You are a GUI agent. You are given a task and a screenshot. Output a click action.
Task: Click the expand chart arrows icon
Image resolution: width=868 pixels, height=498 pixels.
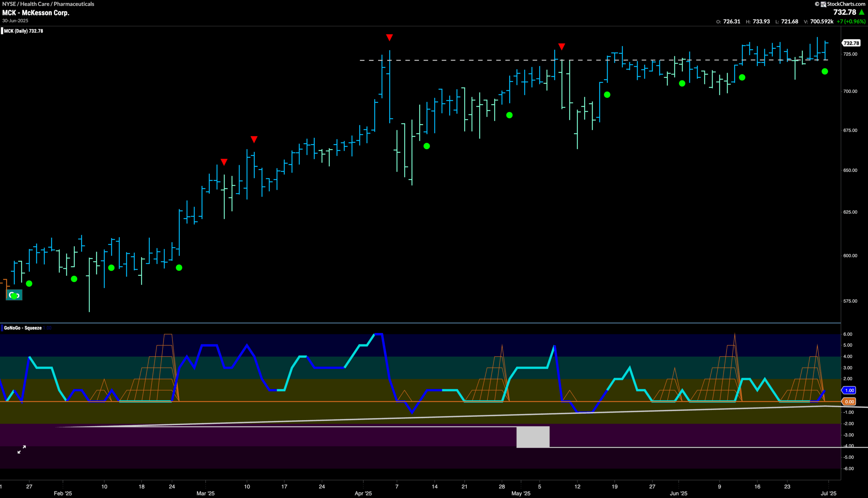(x=22, y=450)
